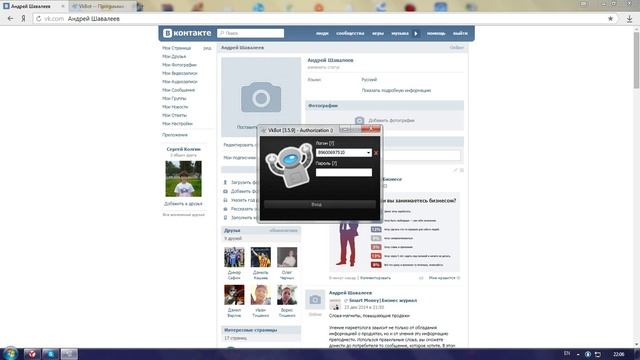Click the browser back arrow
The width and height of the screenshot is (640, 360).
(x=10, y=19)
